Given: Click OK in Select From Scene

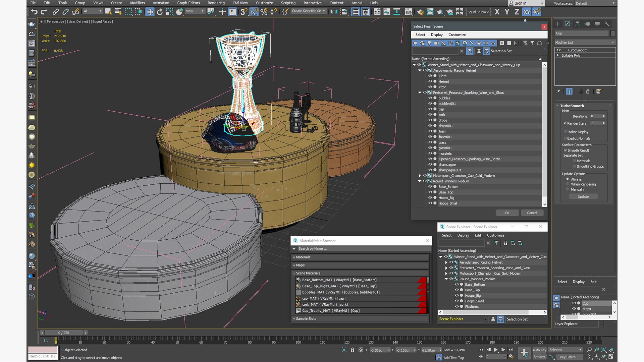Looking at the screenshot, I should coord(507,213).
